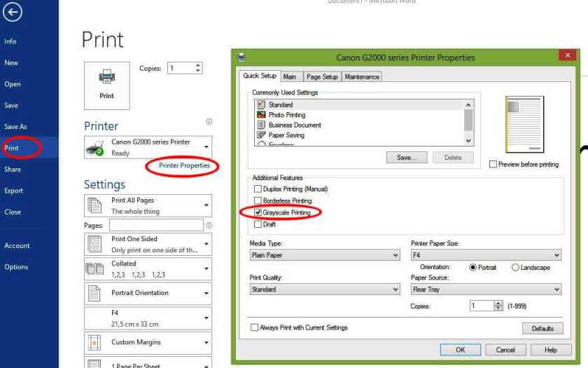
Task: Select Portrait orientation radio button
Action: (473, 267)
